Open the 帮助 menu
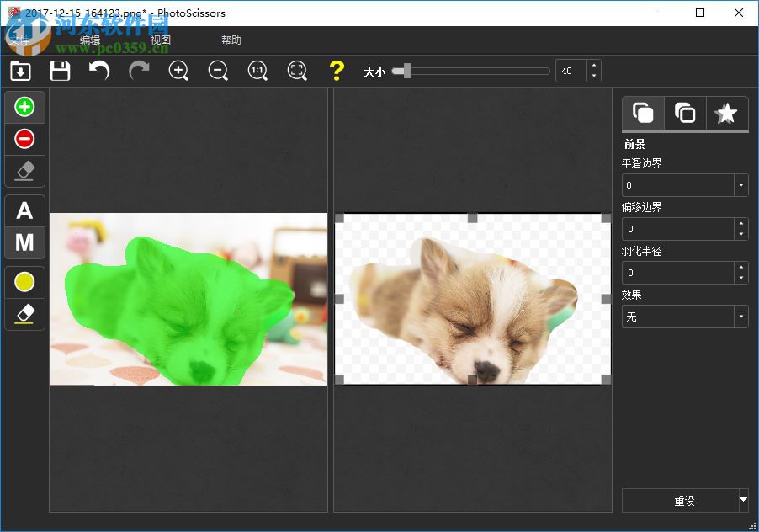Image resolution: width=759 pixels, height=532 pixels. (231, 40)
